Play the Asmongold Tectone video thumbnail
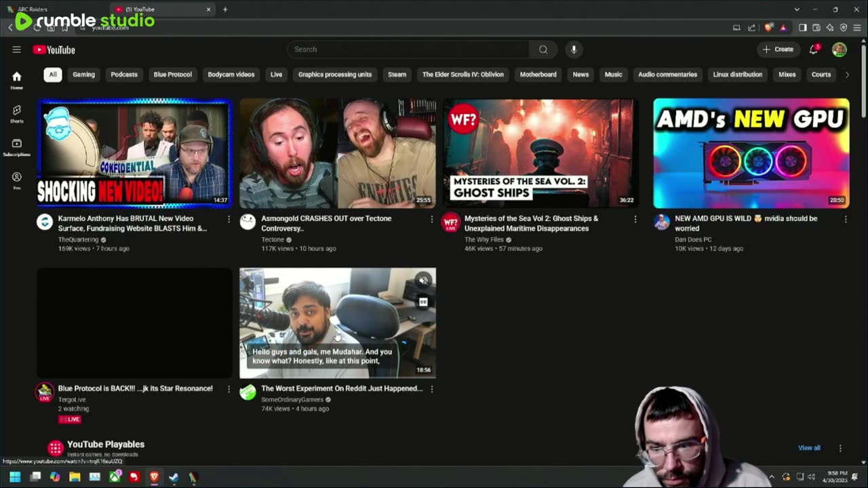The height and width of the screenshot is (488, 868). click(338, 153)
